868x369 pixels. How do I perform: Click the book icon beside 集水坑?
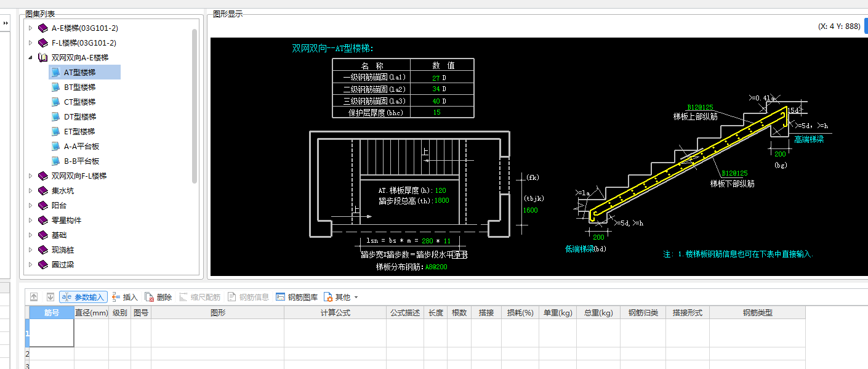point(42,191)
